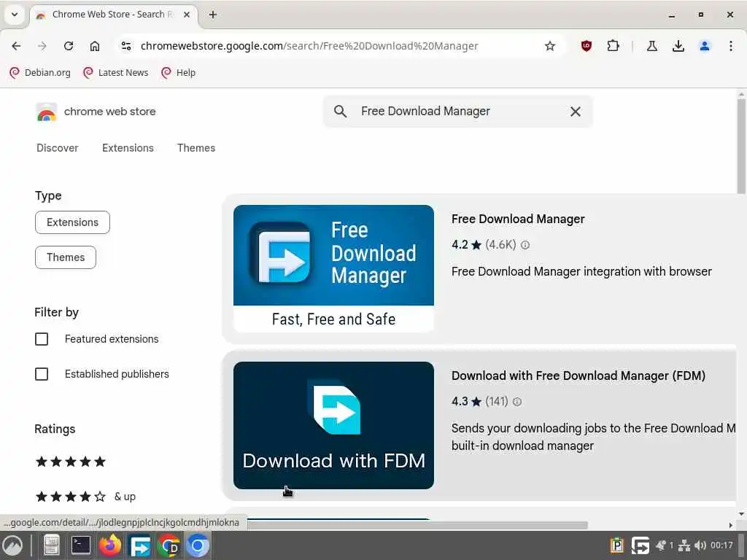Viewport: 747px width, 560px height.
Task: Click rating info icon beside (4.6K)
Action: pos(525,245)
